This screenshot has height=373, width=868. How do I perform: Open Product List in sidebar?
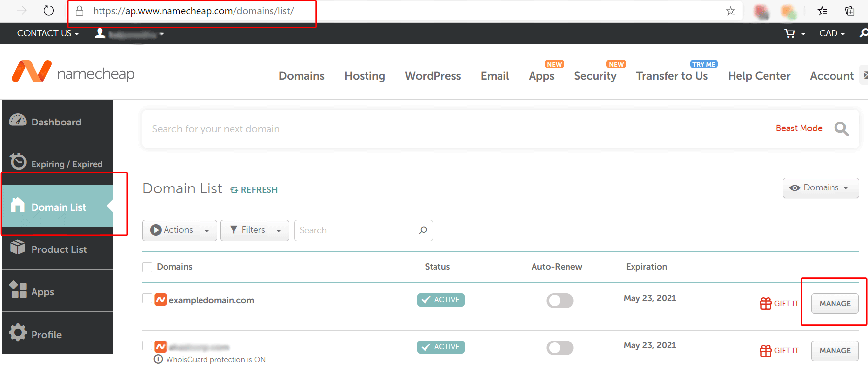point(58,249)
